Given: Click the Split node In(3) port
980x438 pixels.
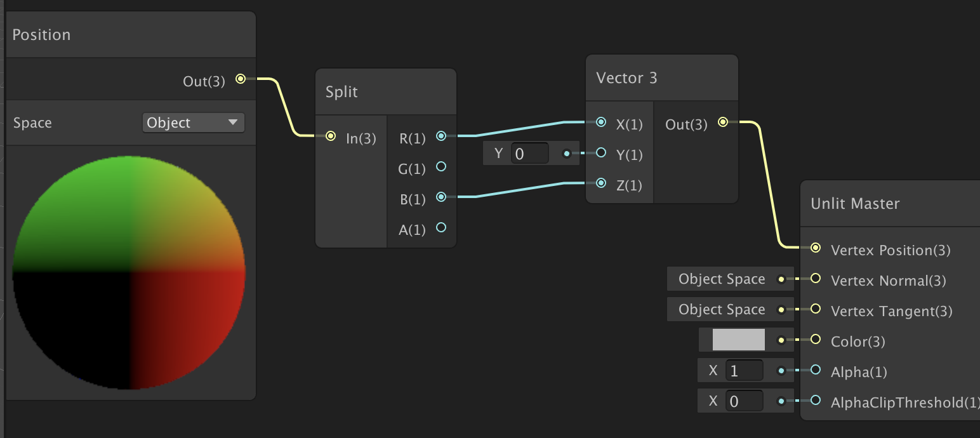Looking at the screenshot, I should coord(330,136).
